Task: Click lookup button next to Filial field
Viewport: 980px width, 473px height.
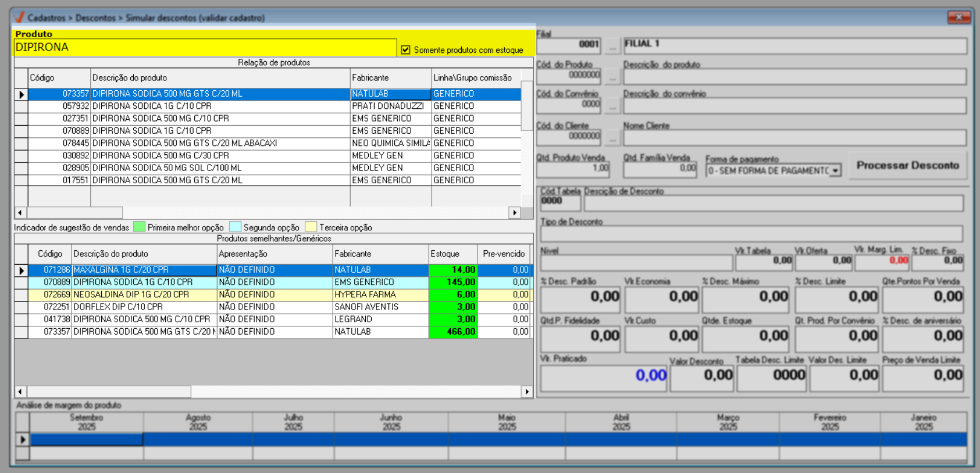Action: coord(612,45)
